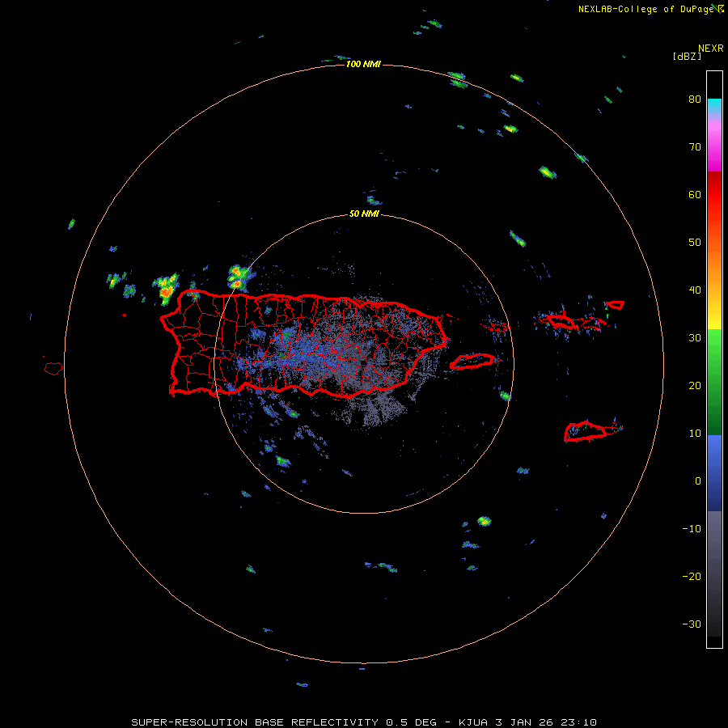Click the 30 value on the dBZ scale
728x728 pixels.
click(x=695, y=337)
